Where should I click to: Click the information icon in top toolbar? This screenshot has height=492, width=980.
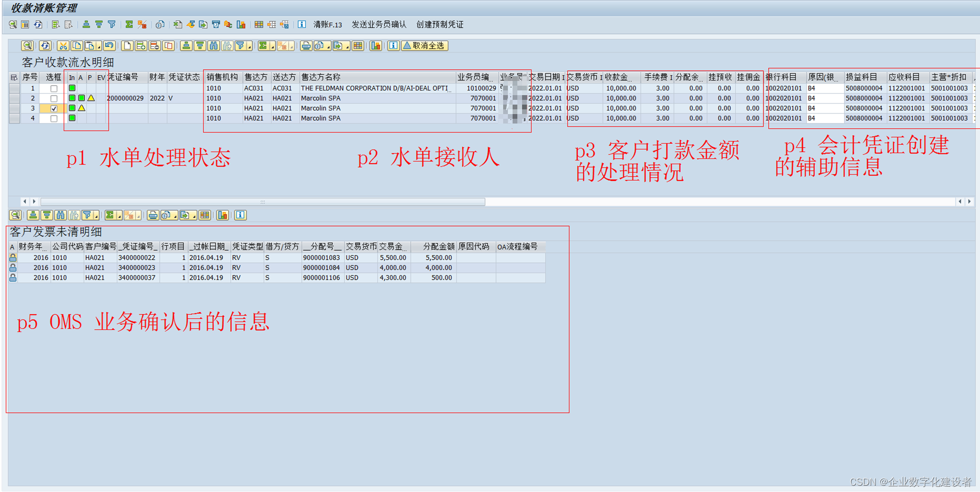coord(302,25)
